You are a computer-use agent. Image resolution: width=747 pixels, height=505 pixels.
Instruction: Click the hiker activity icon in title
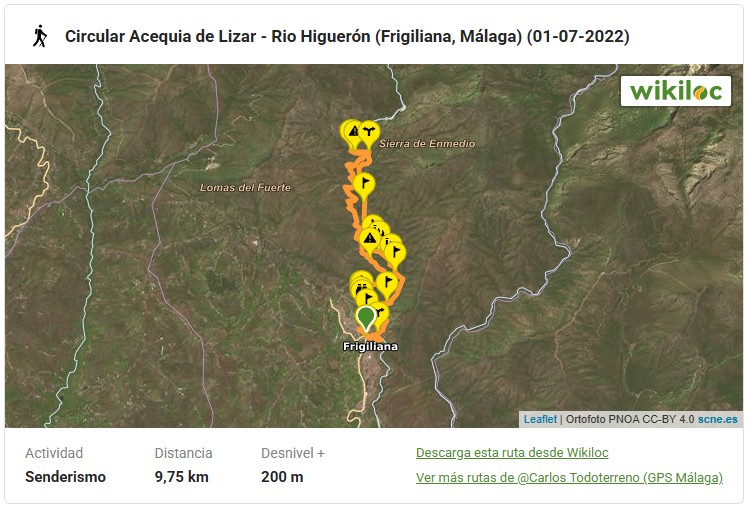[39, 36]
